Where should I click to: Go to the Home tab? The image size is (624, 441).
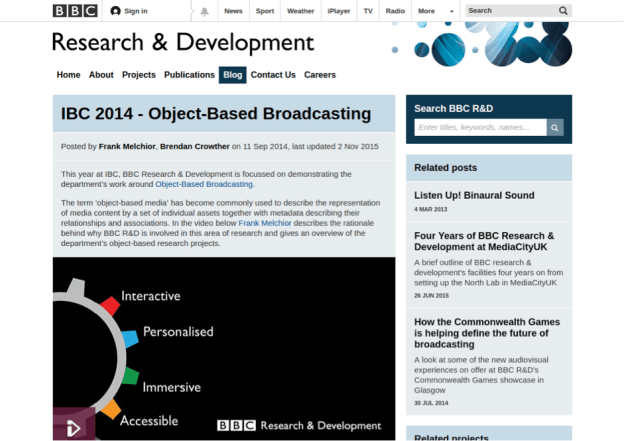click(68, 75)
